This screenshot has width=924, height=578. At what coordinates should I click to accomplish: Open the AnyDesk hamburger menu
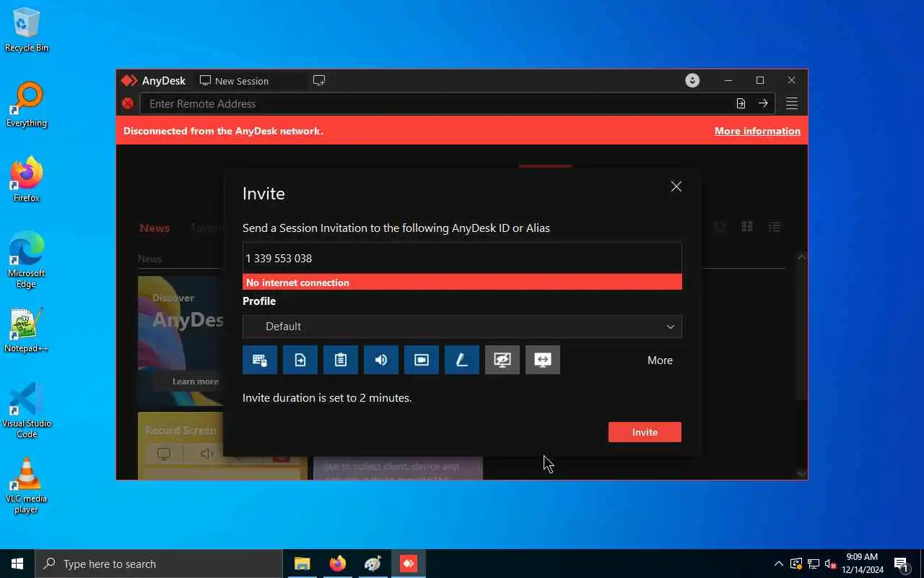792,103
